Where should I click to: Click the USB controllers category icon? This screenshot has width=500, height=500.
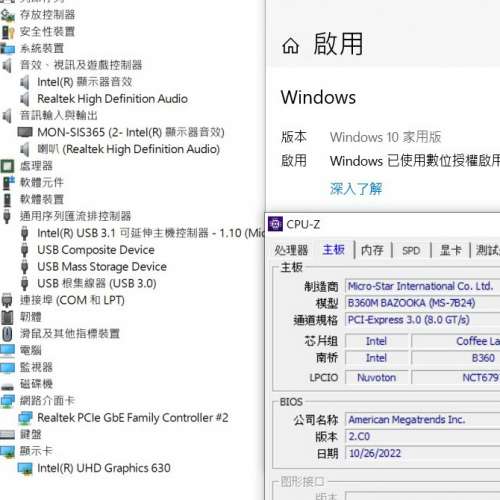(x=7, y=216)
